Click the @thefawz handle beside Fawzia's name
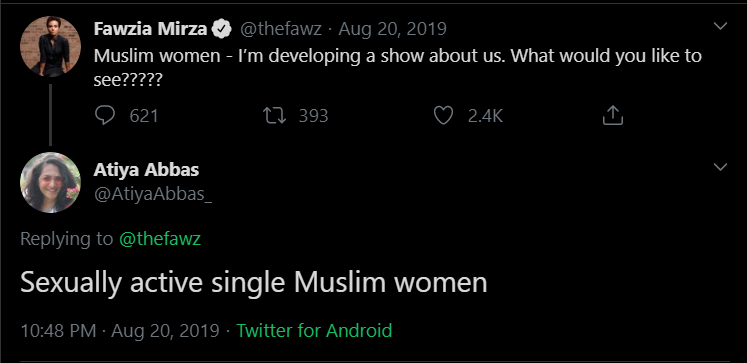The image size is (747, 363). (281, 30)
